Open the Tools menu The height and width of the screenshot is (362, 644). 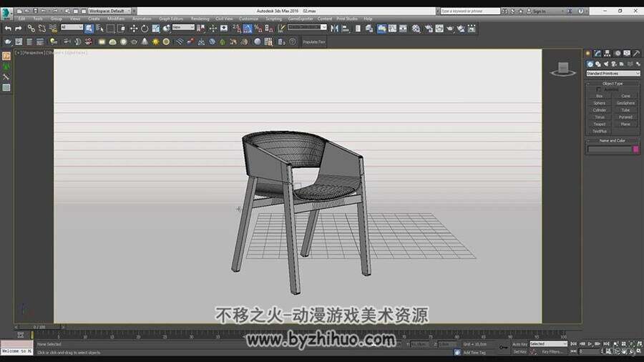click(38, 19)
